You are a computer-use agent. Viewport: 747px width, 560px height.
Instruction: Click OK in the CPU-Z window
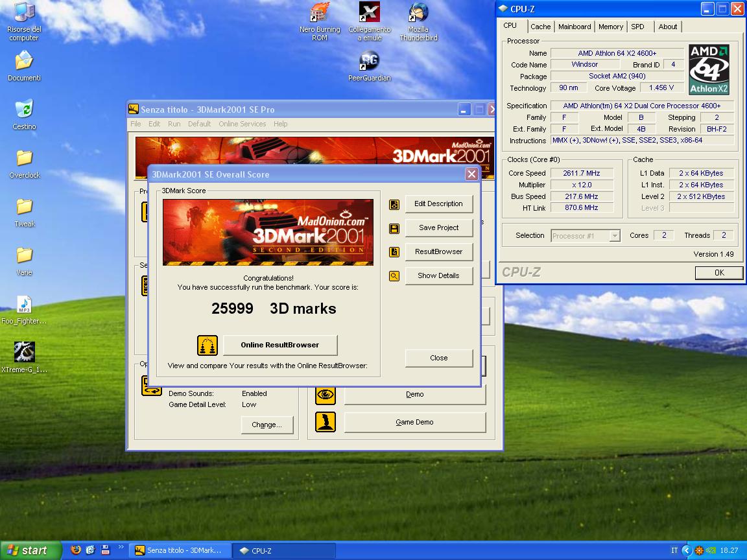pos(719,273)
